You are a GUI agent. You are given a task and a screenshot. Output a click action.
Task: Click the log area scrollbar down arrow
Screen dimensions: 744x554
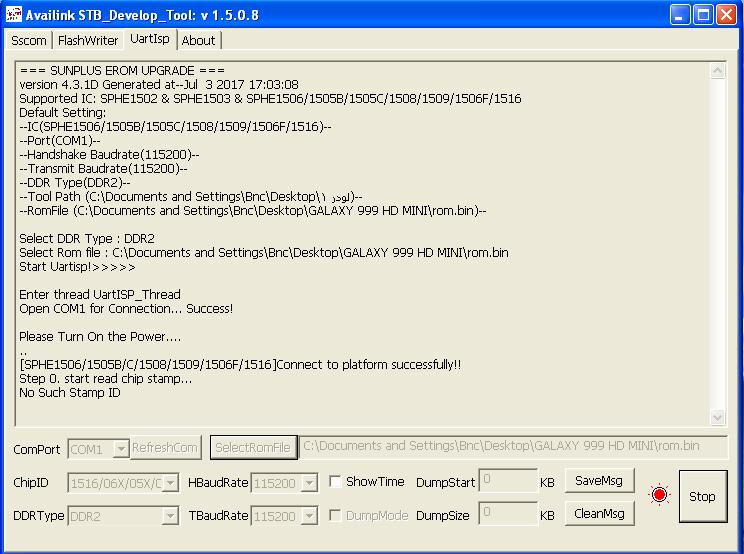pyautogui.click(x=718, y=417)
